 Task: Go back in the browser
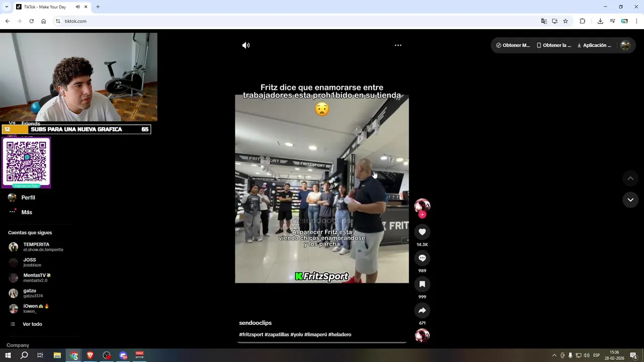pyautogui.click(x=7, y=21)
